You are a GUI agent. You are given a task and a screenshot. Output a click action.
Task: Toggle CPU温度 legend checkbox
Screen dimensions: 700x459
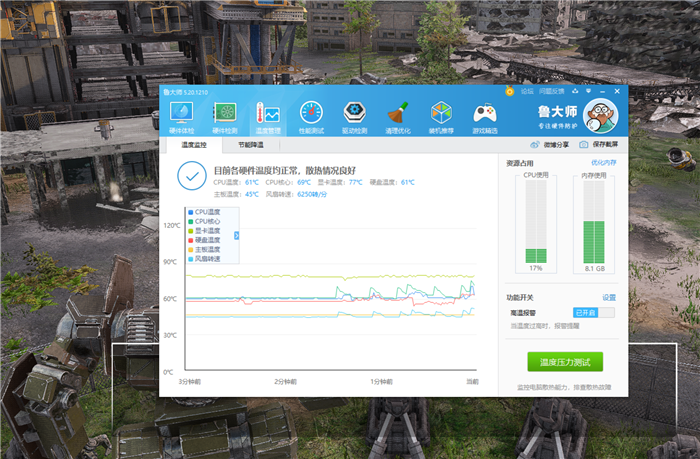coord(191,212)
